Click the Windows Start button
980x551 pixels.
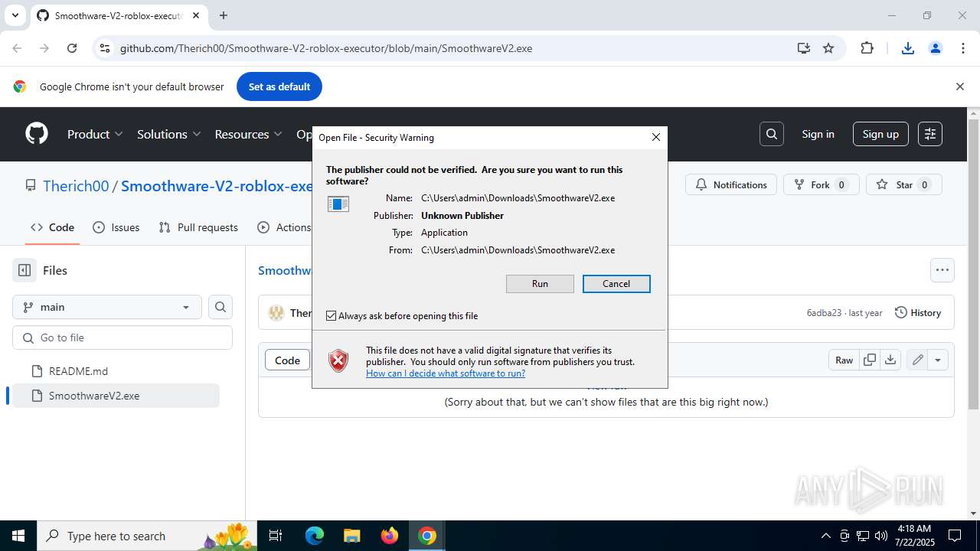click(x=18, y=536)
